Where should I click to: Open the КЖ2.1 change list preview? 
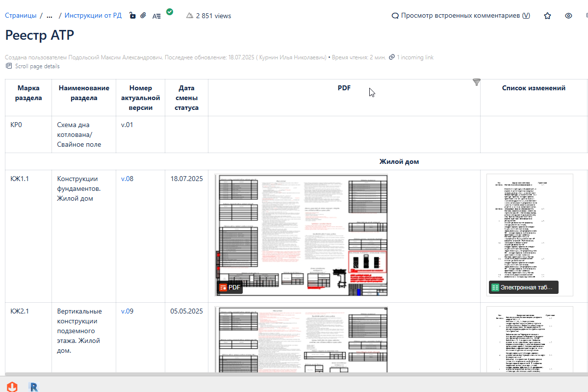coord(530,340)
